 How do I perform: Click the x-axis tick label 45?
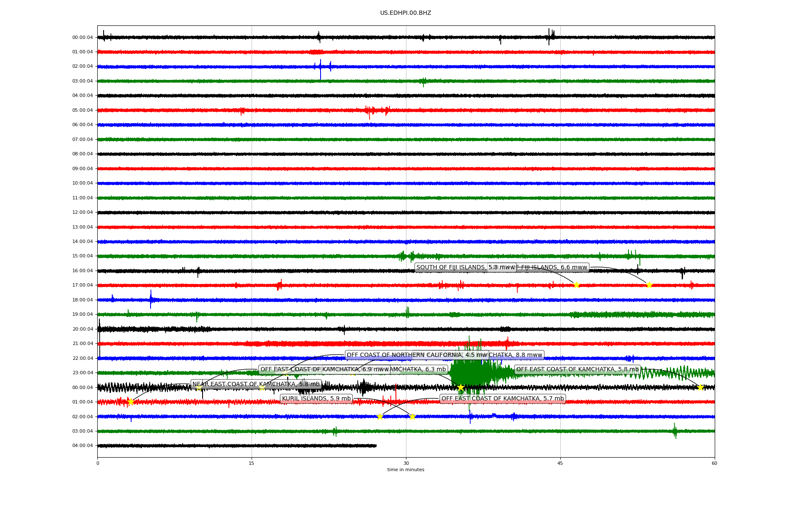click(560, 463)
